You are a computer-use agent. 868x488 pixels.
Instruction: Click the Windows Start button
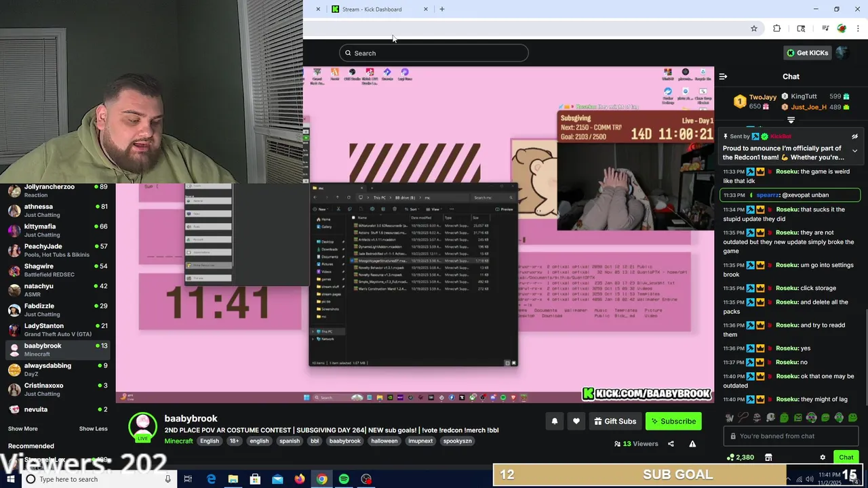(10, 479)
